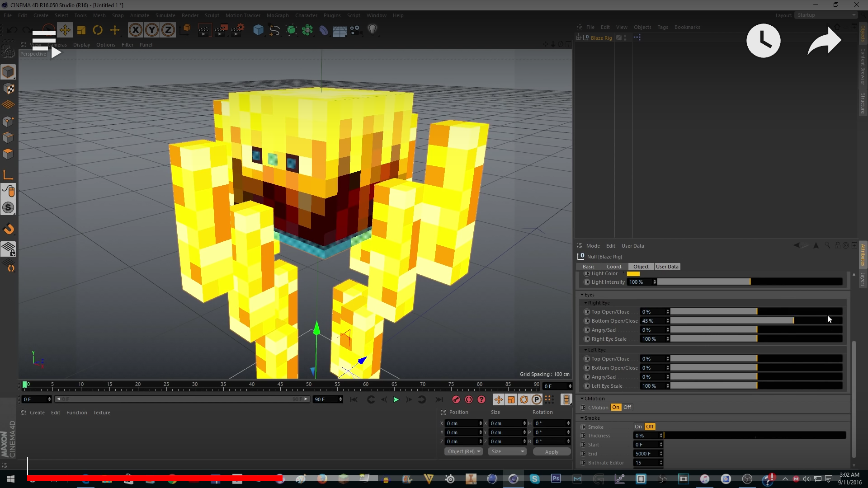Select the Scale tool in top toolbar
868x488 pixels.
(81, 30)
